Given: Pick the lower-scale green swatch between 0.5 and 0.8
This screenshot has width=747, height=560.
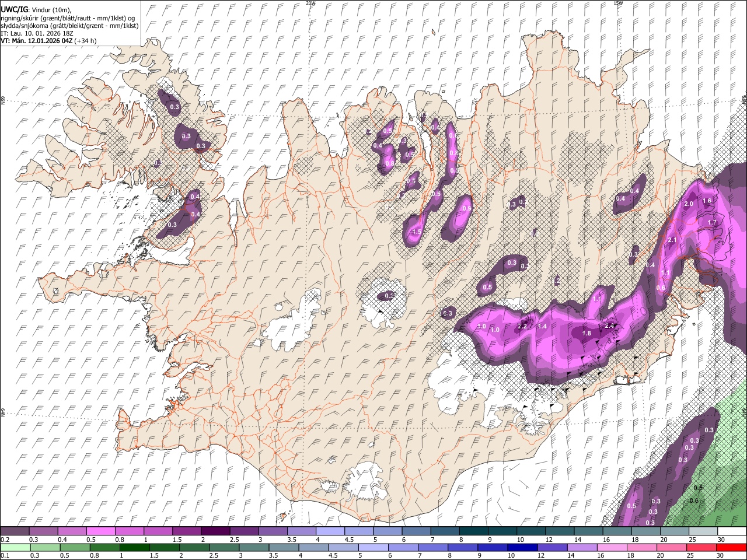Looking at the screenshot, I should 74,547.
